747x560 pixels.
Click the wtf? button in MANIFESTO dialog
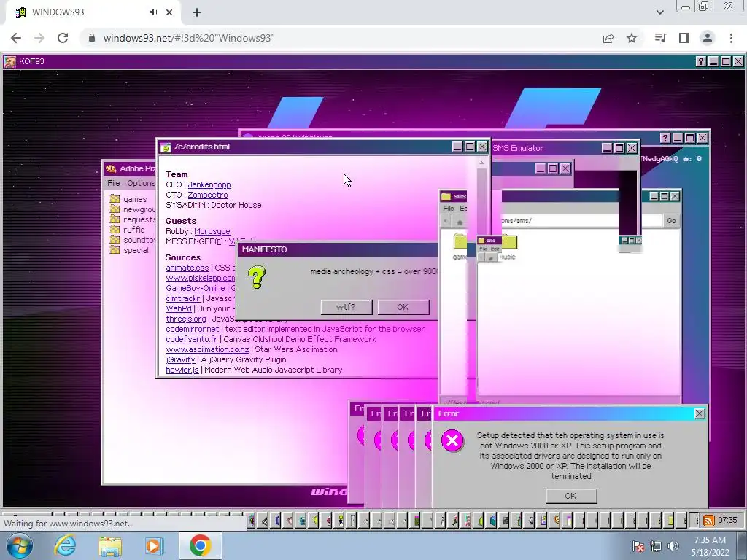pyautogui.click(x=347, y=307)
